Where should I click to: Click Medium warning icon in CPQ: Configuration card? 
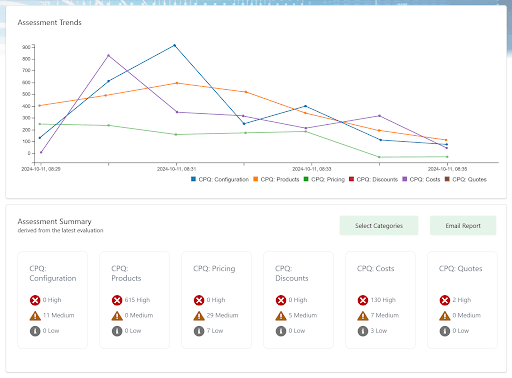click(35, 315)
